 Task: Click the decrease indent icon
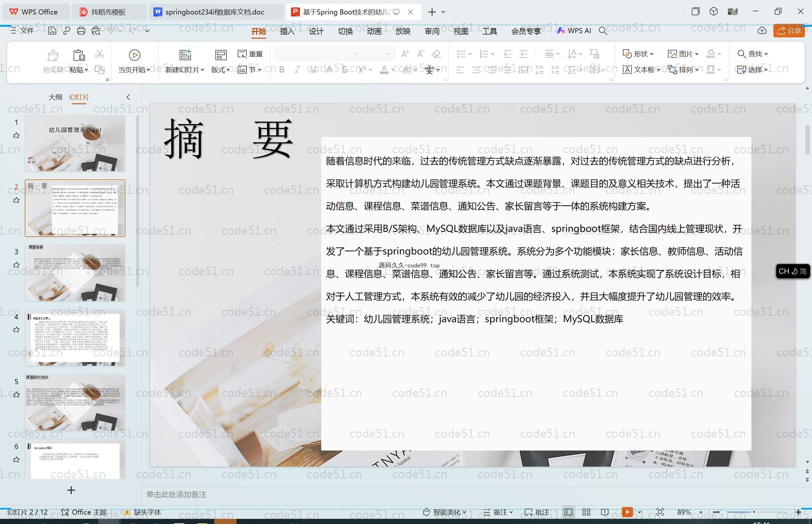[507, 54]
